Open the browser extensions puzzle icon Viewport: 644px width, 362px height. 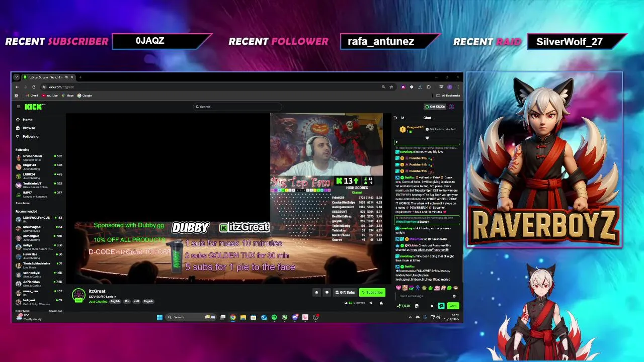pyautogui.click(x=429, y=87)
